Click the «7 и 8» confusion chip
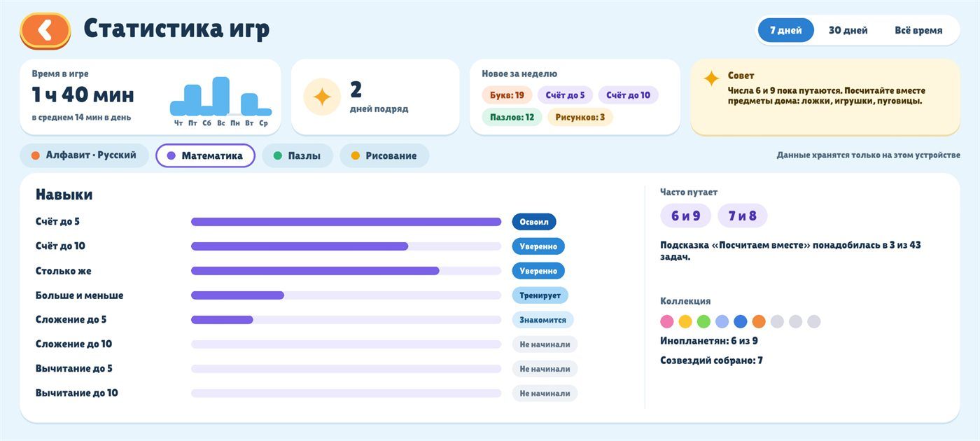Screen dimensions: 980x441 (x=742, y=216)
